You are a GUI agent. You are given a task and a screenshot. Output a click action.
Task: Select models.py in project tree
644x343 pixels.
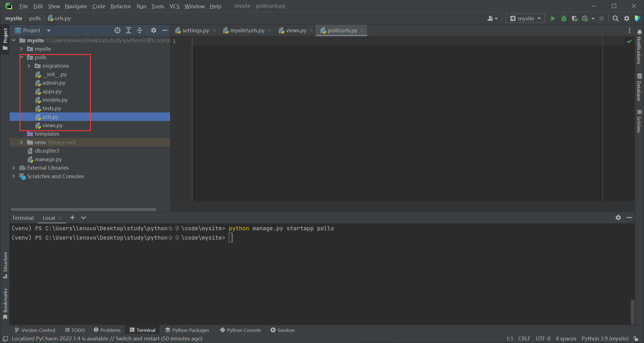click(x=55, y=100)
